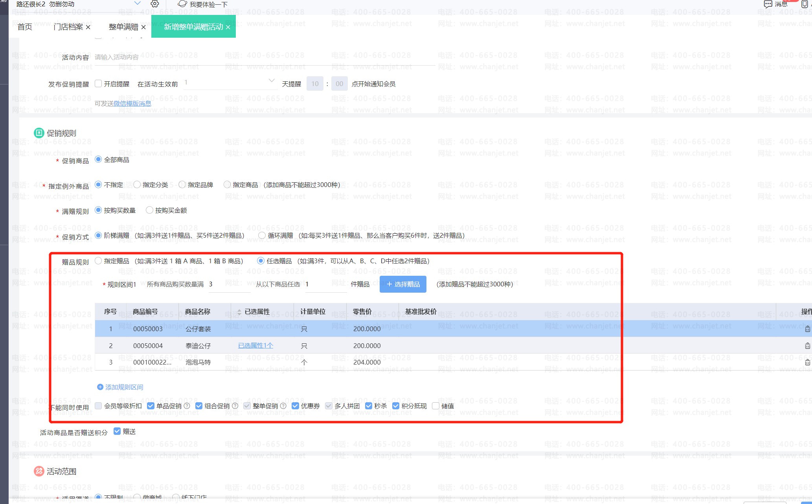Open the 消息 message bubble icon
This screenshot has height=504, width=812.
(x=768, y=4)
